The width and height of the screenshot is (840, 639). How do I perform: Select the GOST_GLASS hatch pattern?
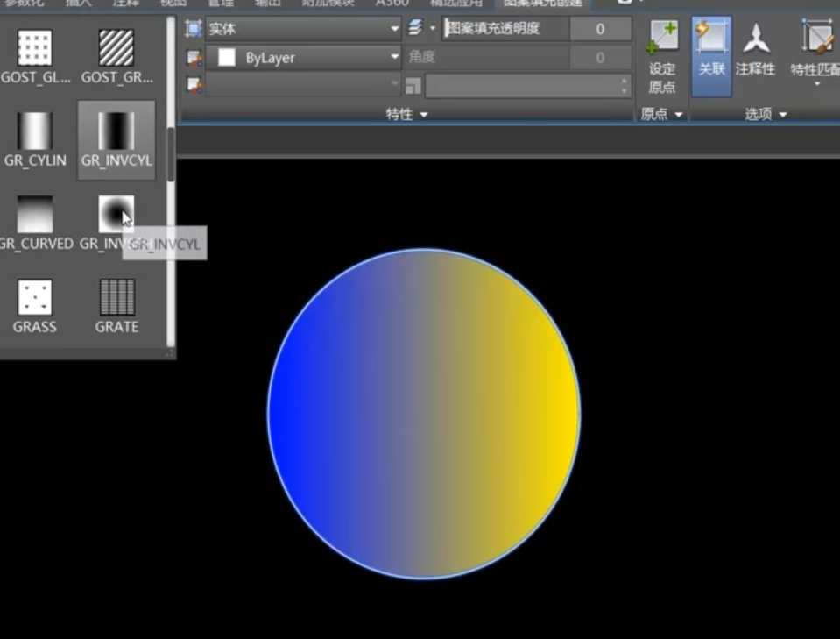coord(35,49)
